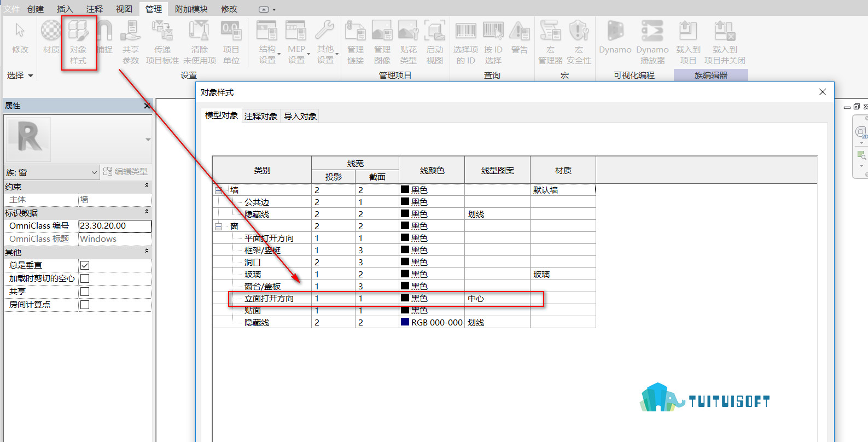
Task: Toggle 共享 checkbox
Action: [x=85, y=292]
